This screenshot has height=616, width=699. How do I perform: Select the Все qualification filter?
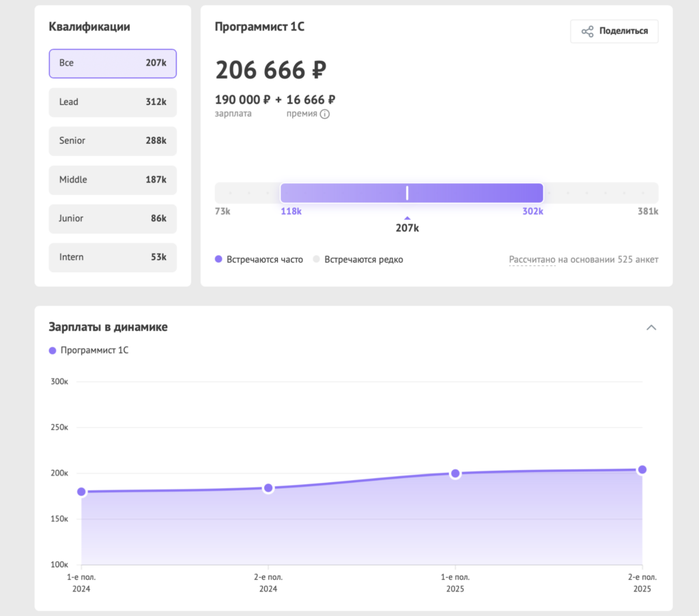click(113, 63)
